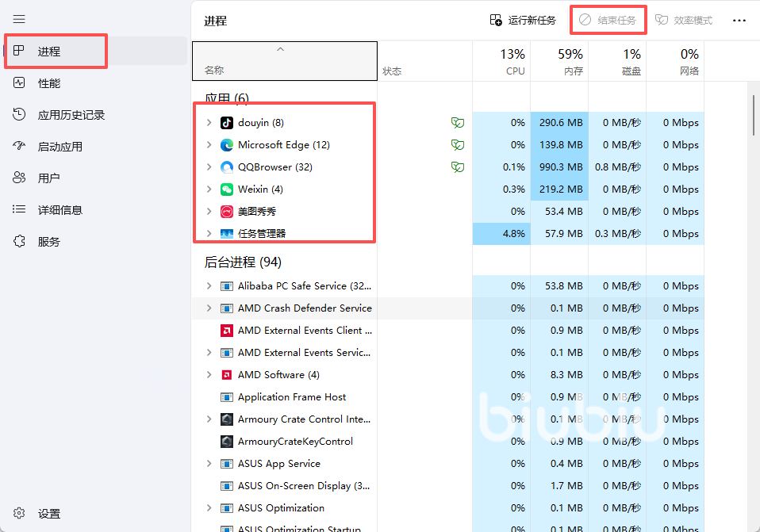The image size is (760, 532).
Task: Expand the douyin process group
Action: click(x=209, y=123)
